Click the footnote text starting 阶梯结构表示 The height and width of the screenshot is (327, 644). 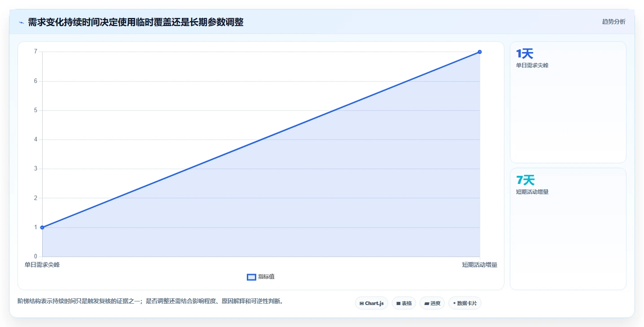(x=150, y=301)
